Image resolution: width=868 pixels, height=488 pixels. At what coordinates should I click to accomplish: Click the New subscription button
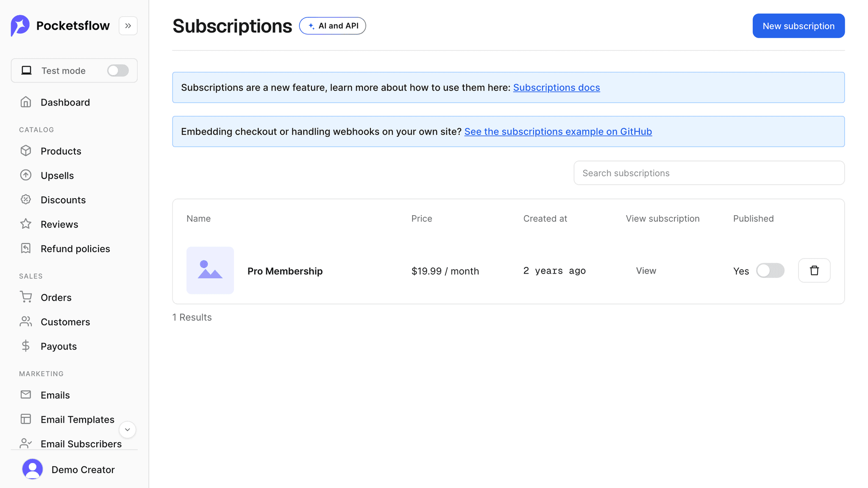coord(798,26)
